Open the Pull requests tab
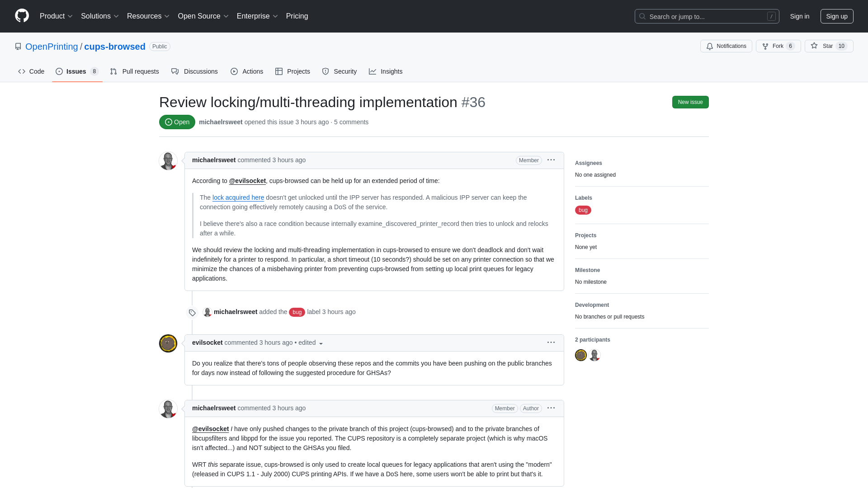 click(134, 71)
